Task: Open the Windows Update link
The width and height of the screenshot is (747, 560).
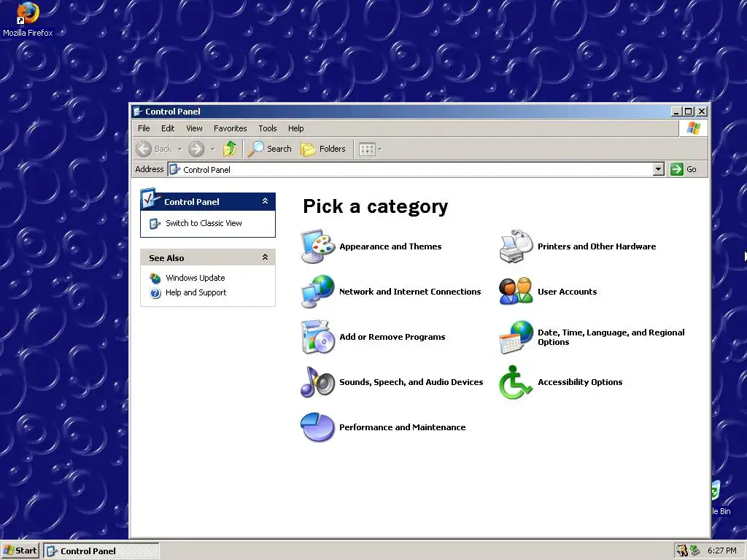Action: tap(196, 278)
